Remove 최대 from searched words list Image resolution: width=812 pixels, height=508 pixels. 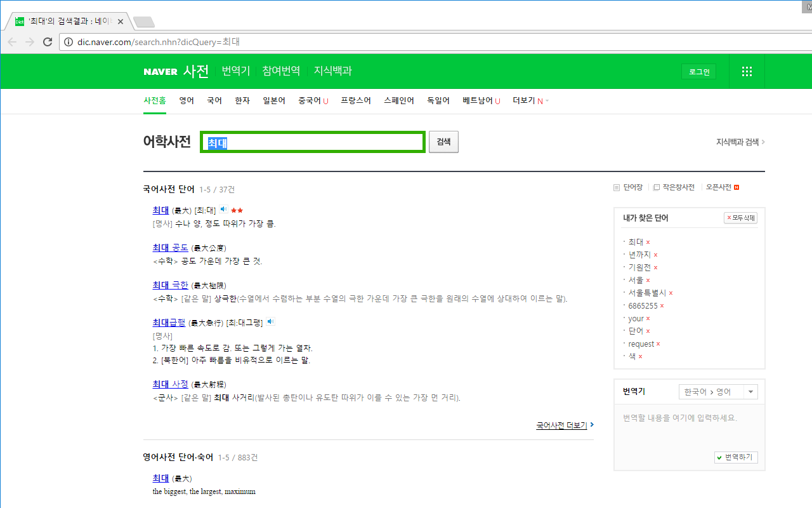coord(648,242)
